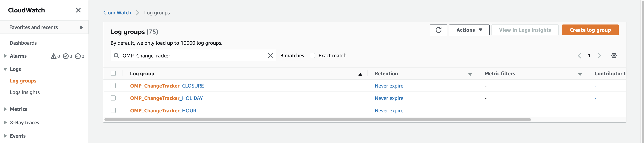Screen dimensions: 644x143
Task: Click the horizontal table scrollbar
Action: 317,120
